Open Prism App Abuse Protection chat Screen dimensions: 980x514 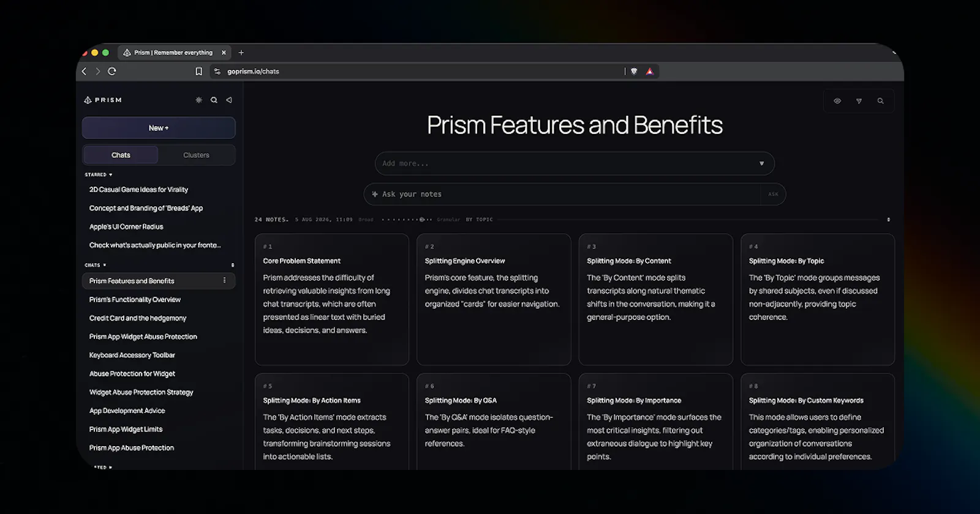[x=132, y=448]
